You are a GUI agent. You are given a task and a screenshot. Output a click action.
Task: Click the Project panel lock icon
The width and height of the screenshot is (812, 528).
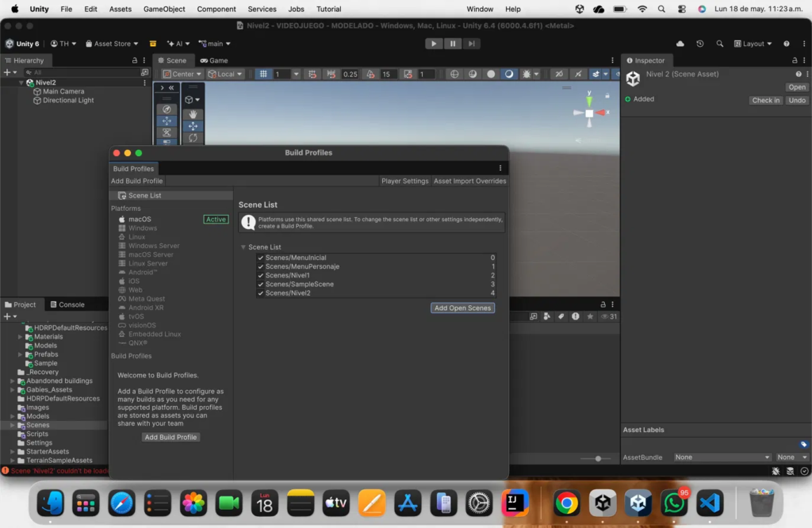[x=603, y=304]
